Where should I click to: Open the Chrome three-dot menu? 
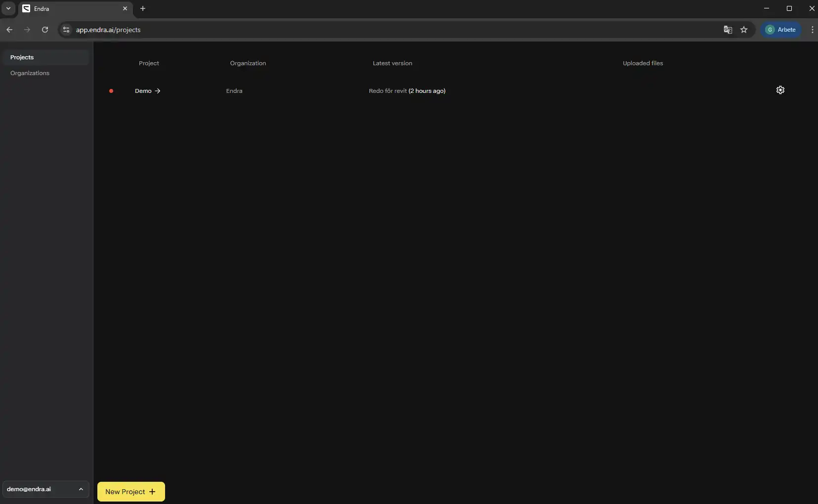(x=812, y=30)
